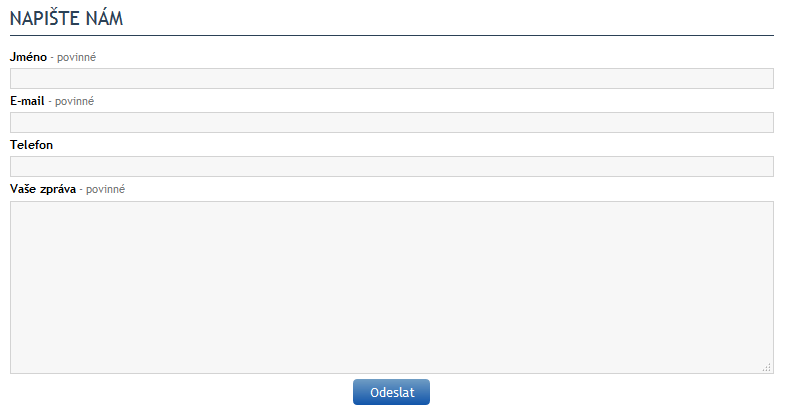This screenshot has height=410, width=787.
Task: Click the divider line under the heading
Action: click(x=391, y=35)
